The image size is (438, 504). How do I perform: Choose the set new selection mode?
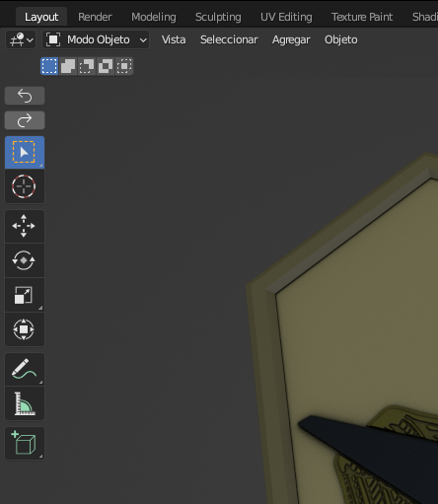[x=49, y=66]
